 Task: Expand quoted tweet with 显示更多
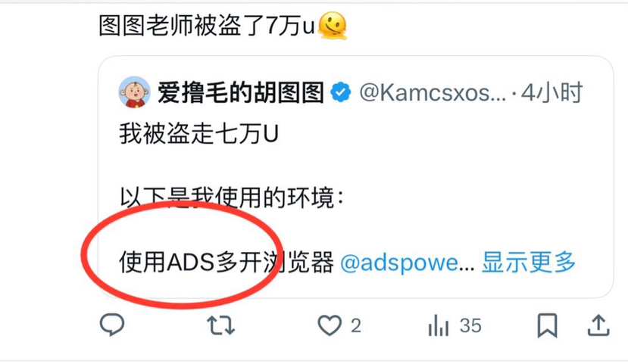point(529,263)
